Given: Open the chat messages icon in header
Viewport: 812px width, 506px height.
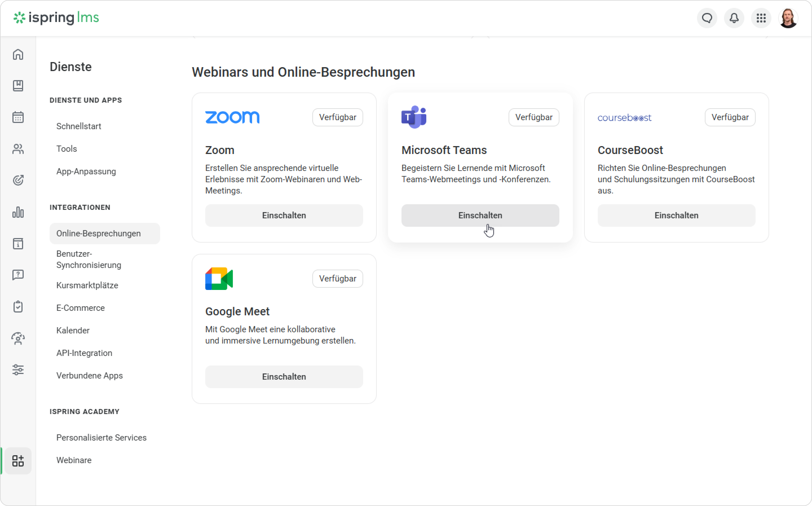Looking at the screenshot, I should 707,18.
